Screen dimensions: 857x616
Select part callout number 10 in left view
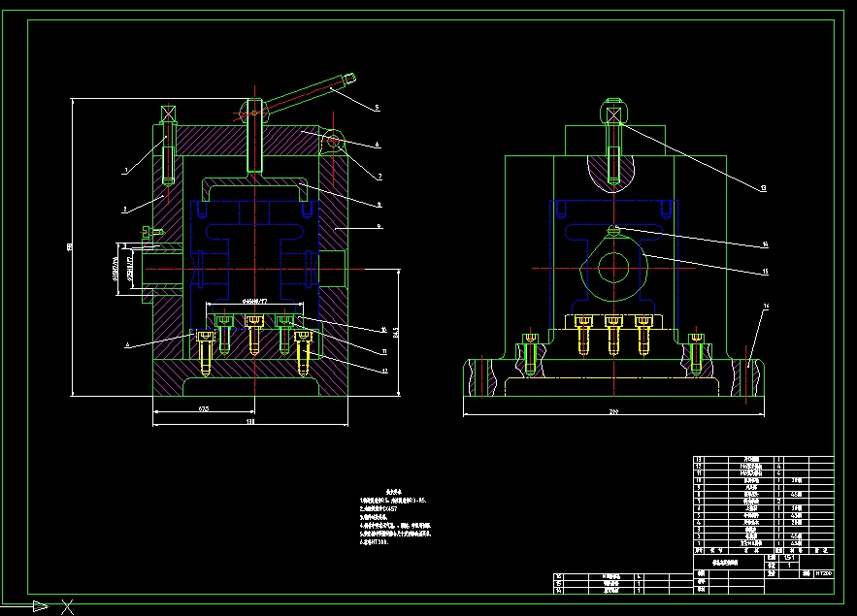[383, 330]
